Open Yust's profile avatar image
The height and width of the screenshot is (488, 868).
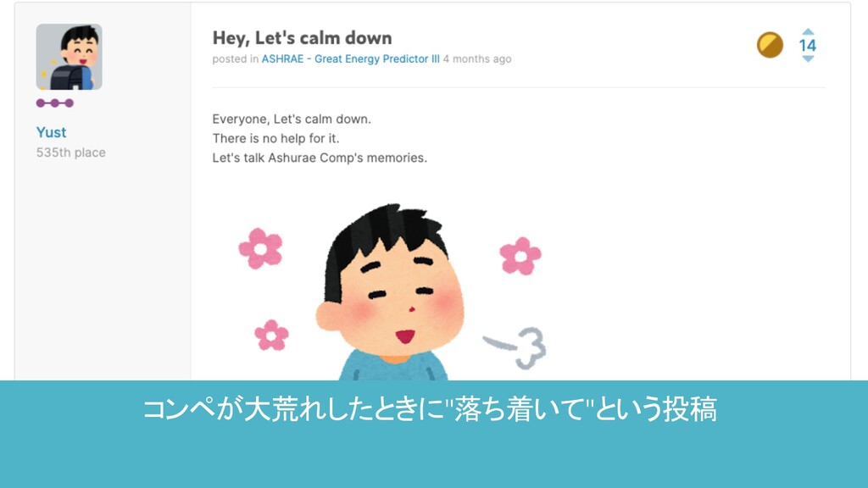pyautogui.click(x=70, y=57)
